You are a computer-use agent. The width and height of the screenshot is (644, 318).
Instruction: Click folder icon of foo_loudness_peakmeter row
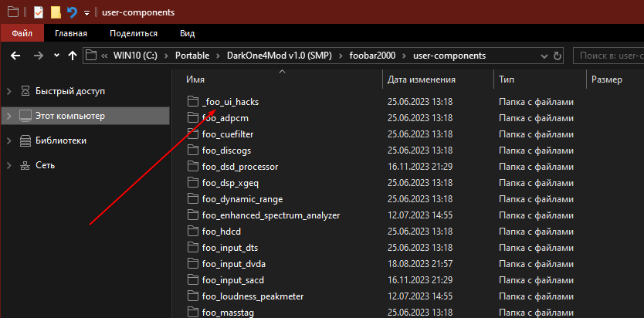[x=192, y=296]
